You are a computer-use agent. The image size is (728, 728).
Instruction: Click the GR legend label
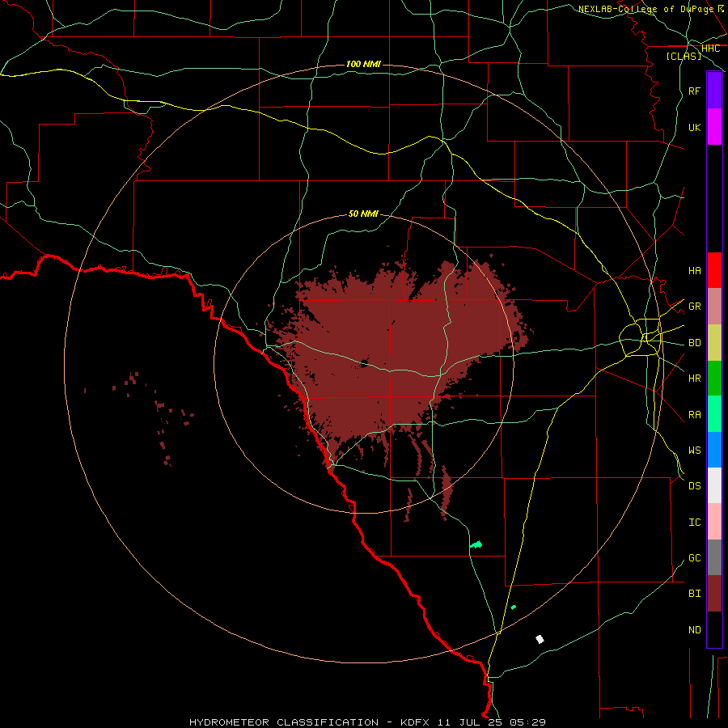(x=694, y=307)
